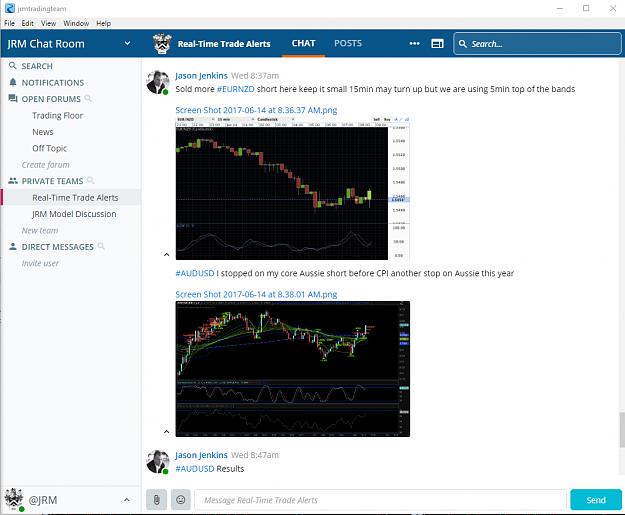This screenshot has height=515, width=625.
Task: Open the Trading Floor forum
Action: point(57,115)
